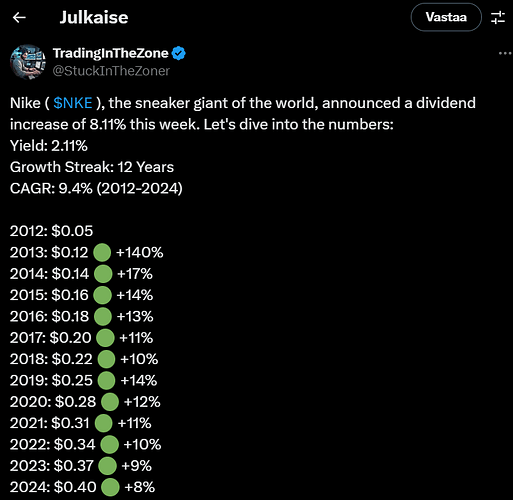Click green circle beside 2024 dividend

[110, 487]
